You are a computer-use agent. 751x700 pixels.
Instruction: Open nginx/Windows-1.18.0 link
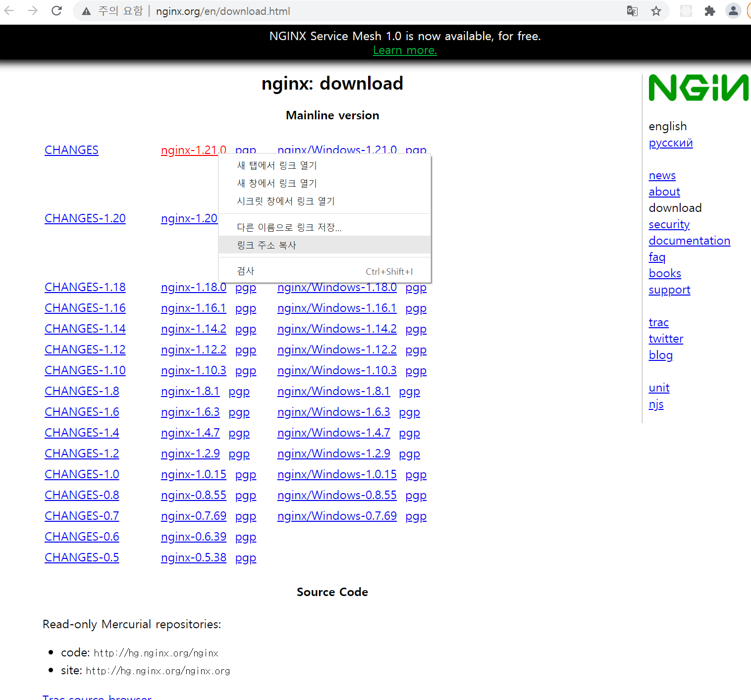[337, 287]
